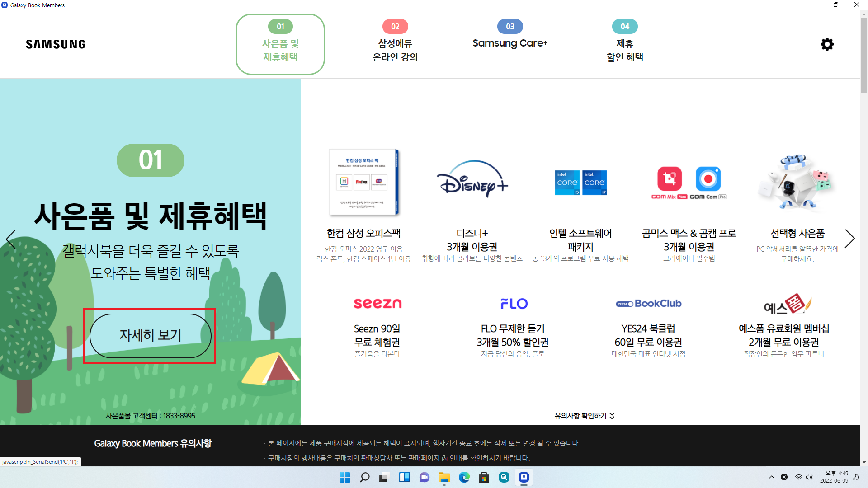Go to next benefits with right arrow

click(849, 239)
